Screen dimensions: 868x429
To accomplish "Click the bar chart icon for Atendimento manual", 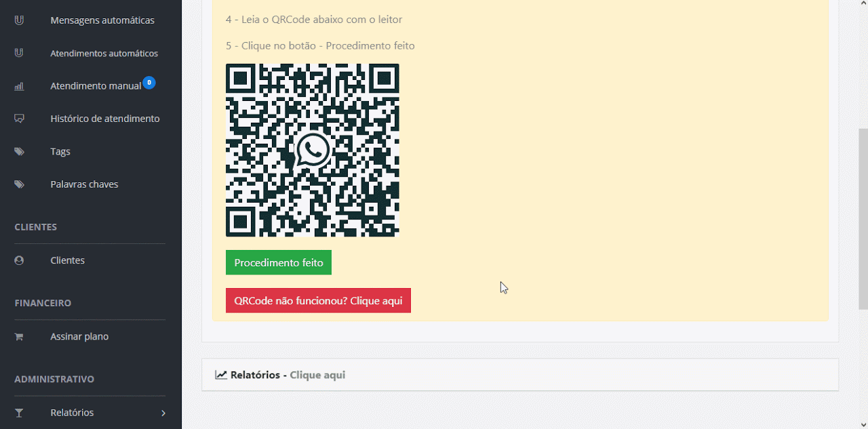I will (19, 86).
